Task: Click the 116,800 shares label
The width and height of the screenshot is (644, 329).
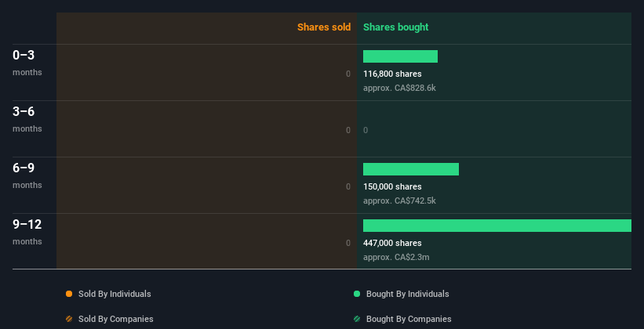Action: tap(392, 74)
